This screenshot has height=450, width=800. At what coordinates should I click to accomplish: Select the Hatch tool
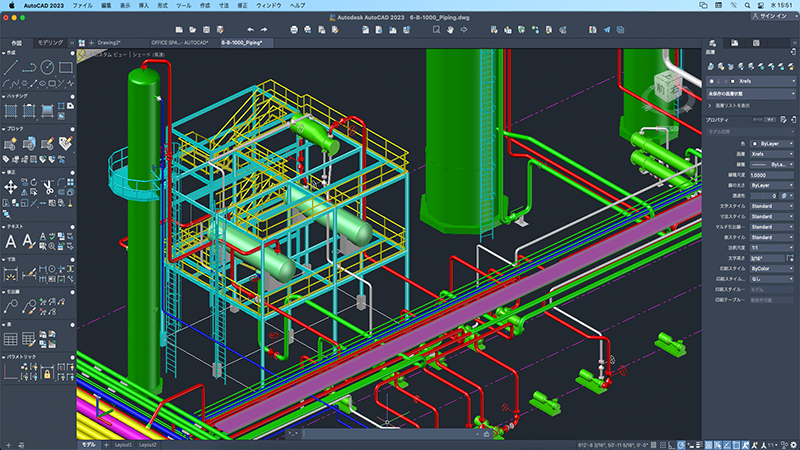(11, 110)
